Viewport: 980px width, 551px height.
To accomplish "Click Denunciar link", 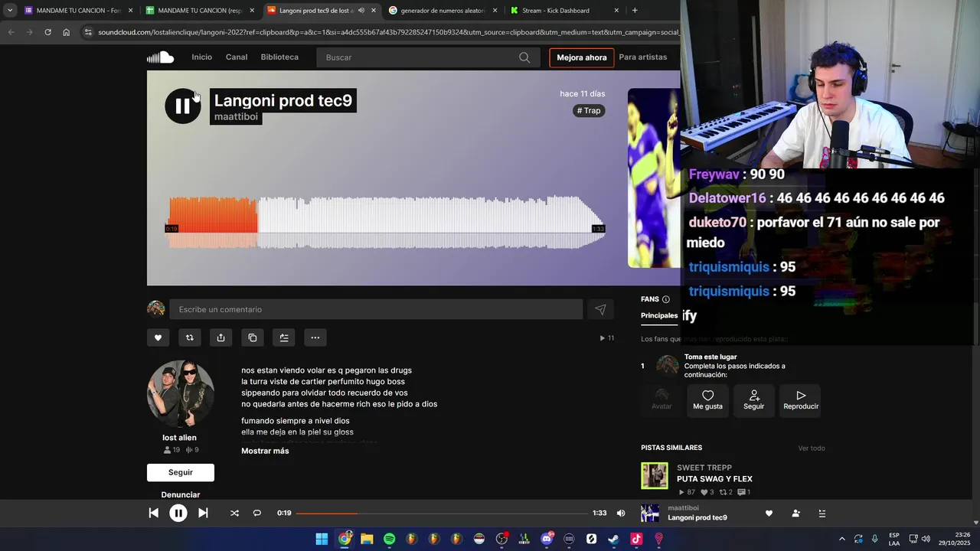I will pos(181,494).
